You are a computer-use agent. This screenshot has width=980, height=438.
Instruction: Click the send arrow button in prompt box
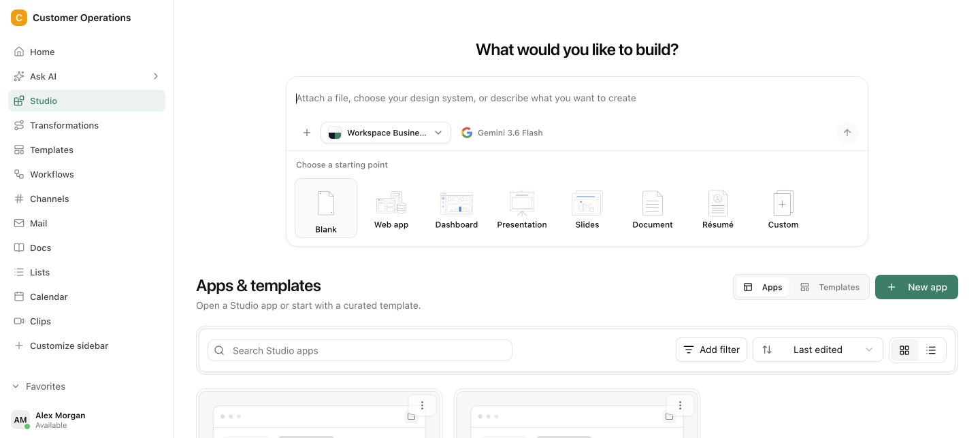click(847, 133)
